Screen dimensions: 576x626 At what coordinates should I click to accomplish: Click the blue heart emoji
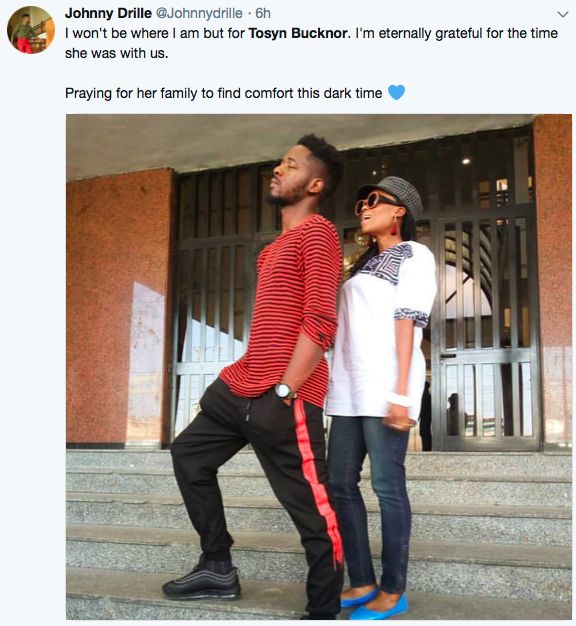[396, 93]
